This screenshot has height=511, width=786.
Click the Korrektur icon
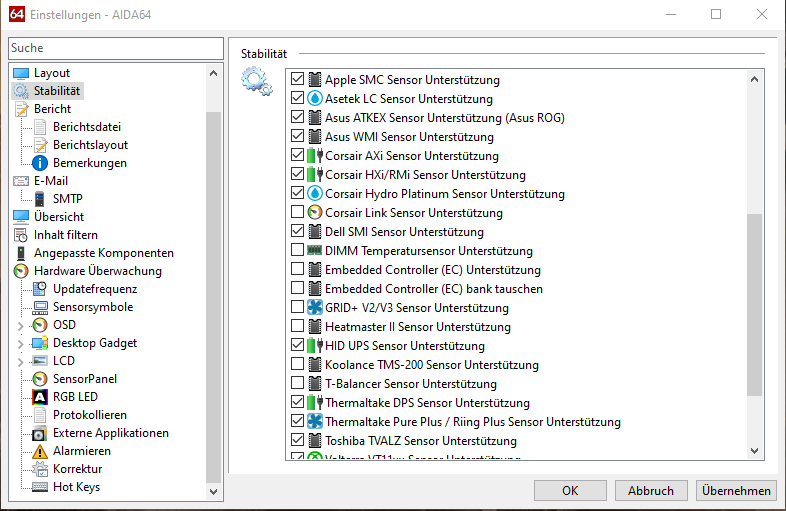pos(40,469)
